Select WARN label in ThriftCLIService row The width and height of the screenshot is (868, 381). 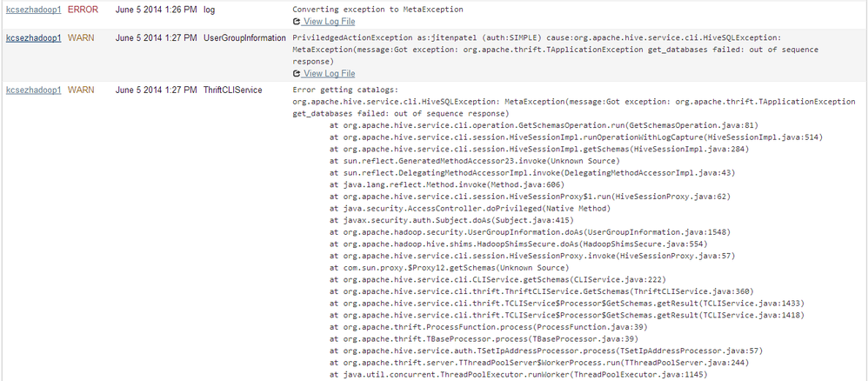point(81,89)
